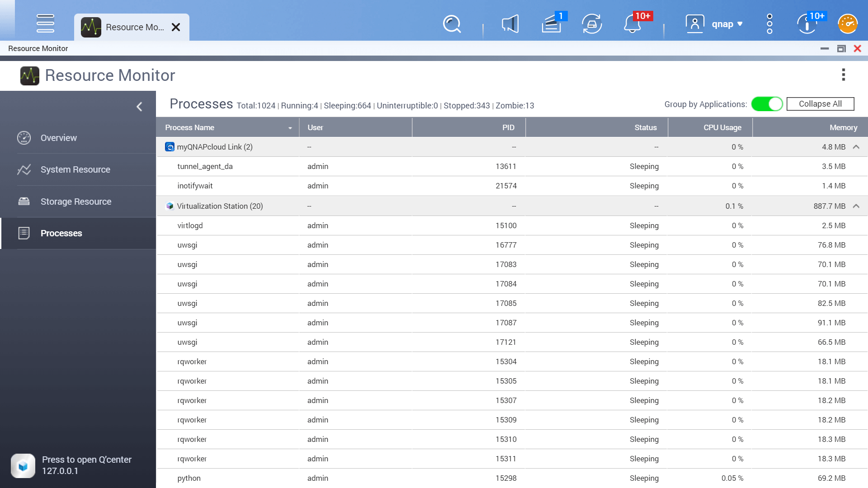Click the Collapse All button
The height and width of the screenshot is (488, 868).
(x=820, y=104)
